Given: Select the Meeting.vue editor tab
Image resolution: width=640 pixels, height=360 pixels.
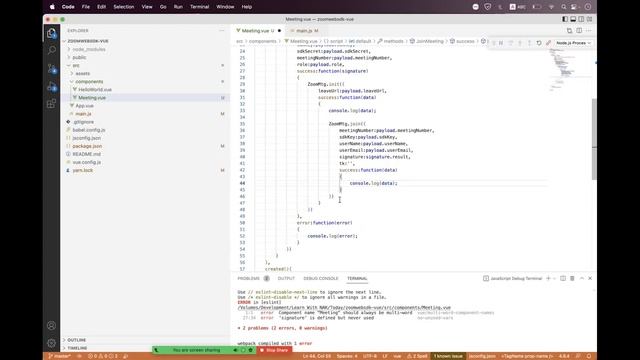Looking at the screenshot, I should pos(255,31).
